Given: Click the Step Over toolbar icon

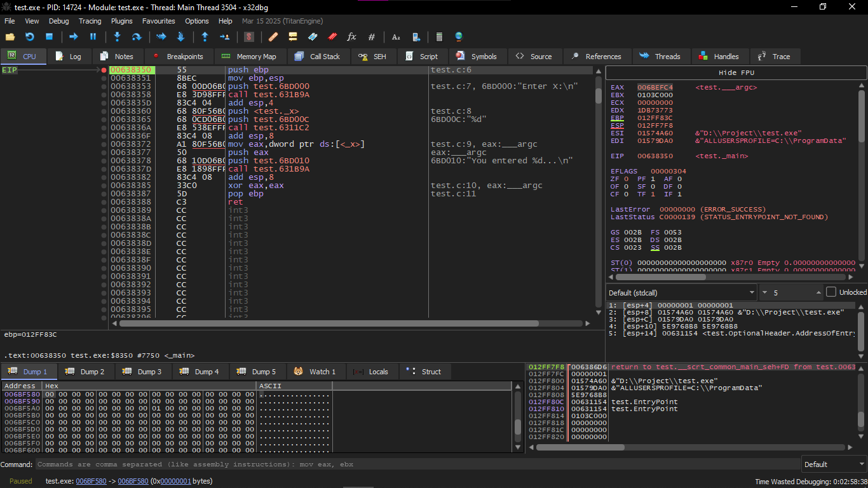Looking at the screenshot, I should 136,37.
